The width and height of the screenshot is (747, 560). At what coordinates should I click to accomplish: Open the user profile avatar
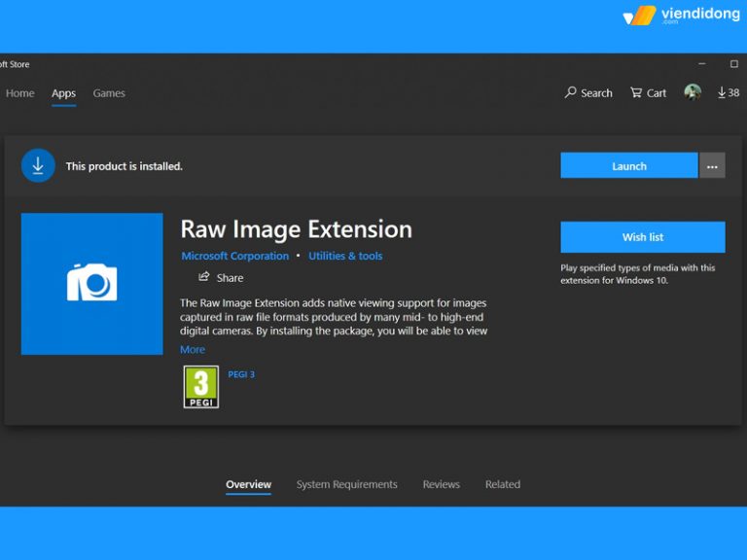click(x=693, y=92)
